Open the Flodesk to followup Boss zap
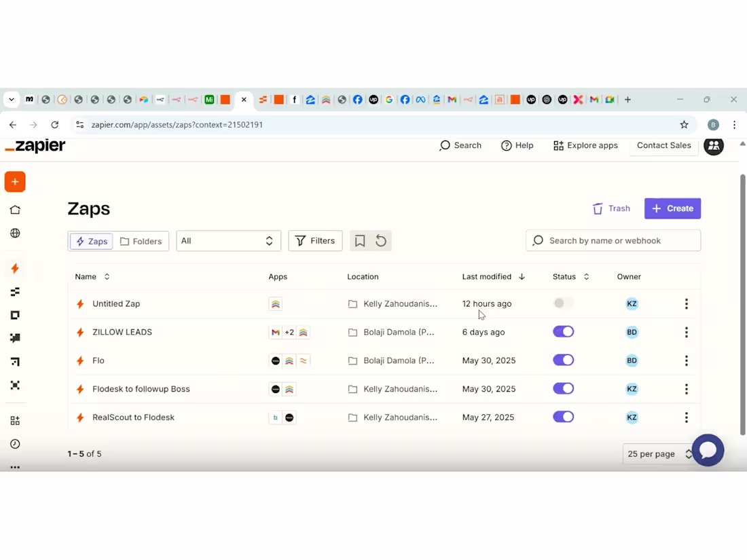 point(141,389)
